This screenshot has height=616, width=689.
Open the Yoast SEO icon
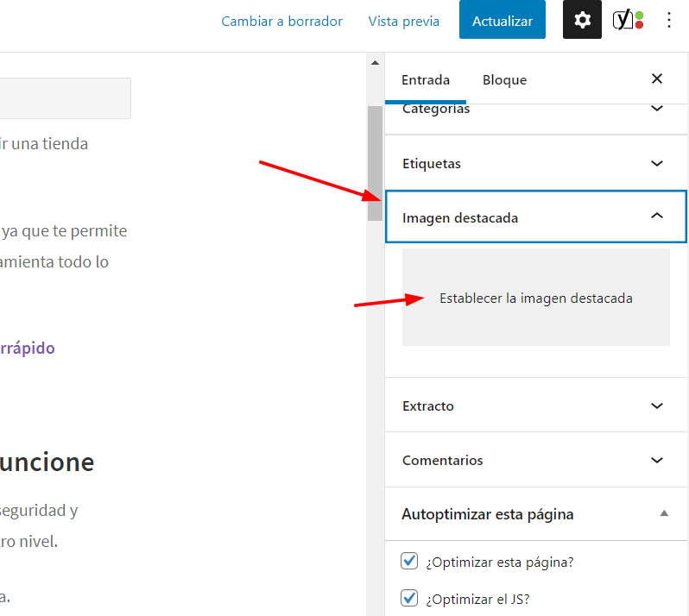628,20
